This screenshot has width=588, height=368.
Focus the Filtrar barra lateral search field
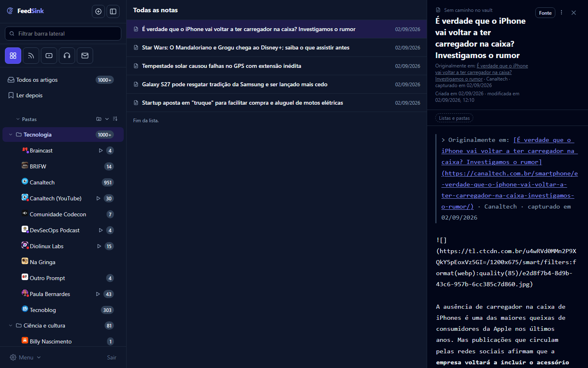click(63, 34)
